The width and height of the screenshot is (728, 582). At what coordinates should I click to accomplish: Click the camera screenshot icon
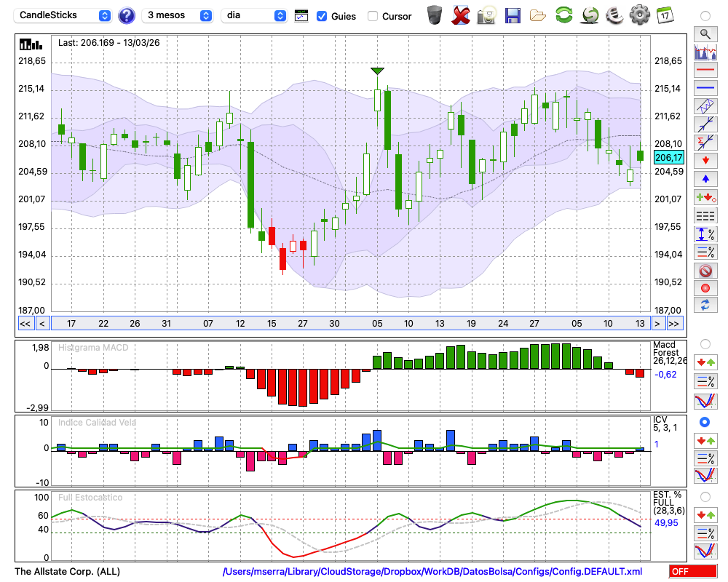click(x=486, y=16)
